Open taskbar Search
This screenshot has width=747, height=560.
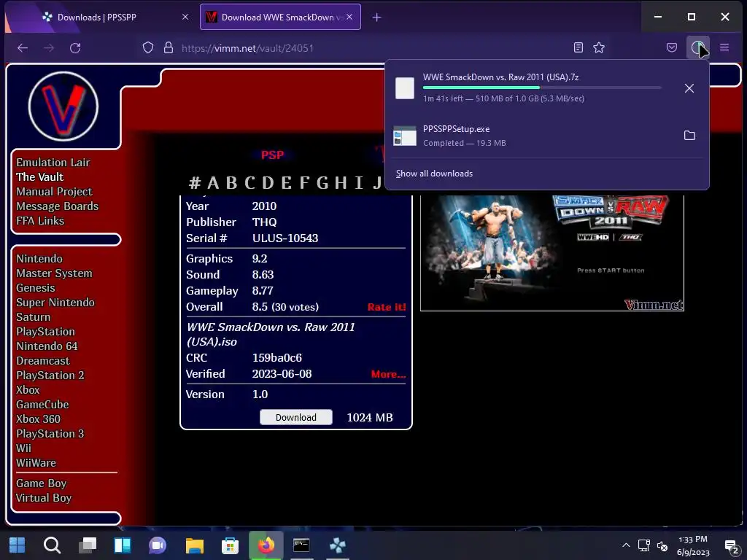pos(52,545)
